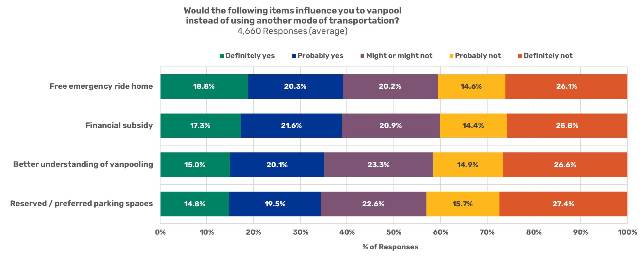
Task: Click the blue Probably yes legend swatch
Action: click(x=294, y=56)
